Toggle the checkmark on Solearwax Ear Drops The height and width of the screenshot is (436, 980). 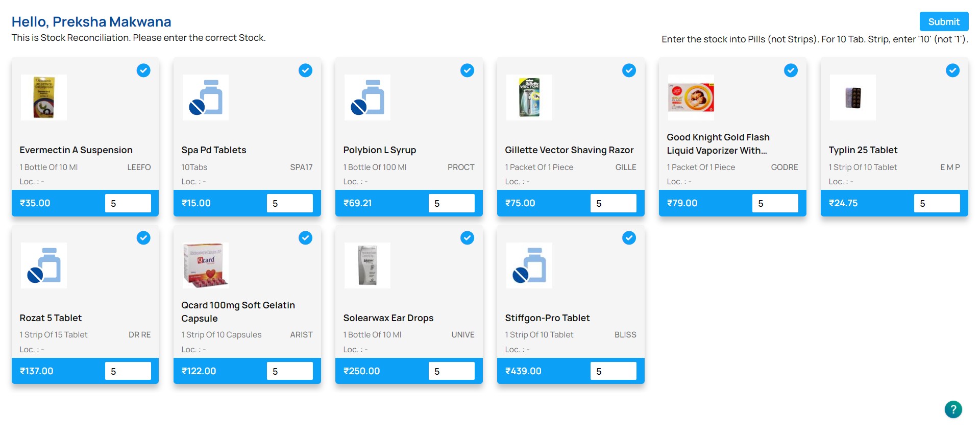tap(467, 238)
